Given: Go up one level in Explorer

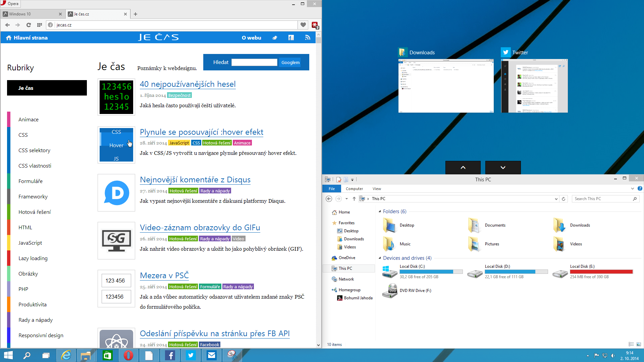Looking at the screenshot, I should pos(354,199).
